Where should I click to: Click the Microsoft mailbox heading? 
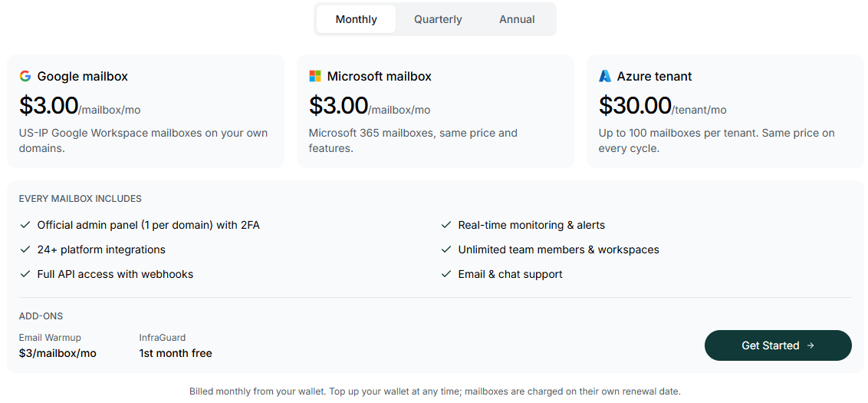pos(380,77)
